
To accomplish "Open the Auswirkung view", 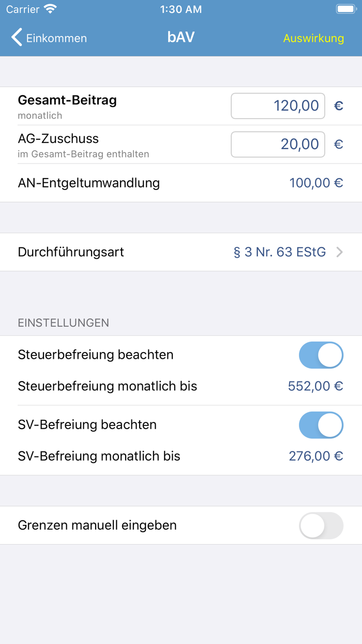I will tap(313, 38).
